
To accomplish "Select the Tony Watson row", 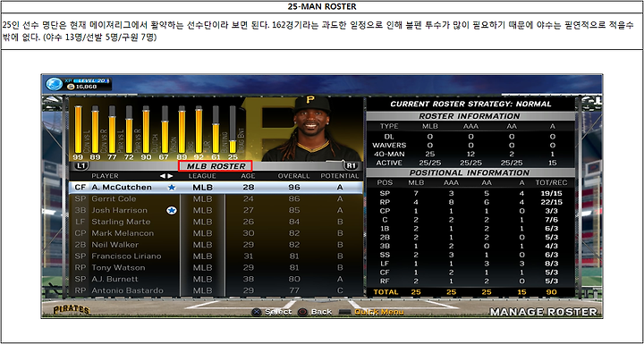I will pos(216,268).
